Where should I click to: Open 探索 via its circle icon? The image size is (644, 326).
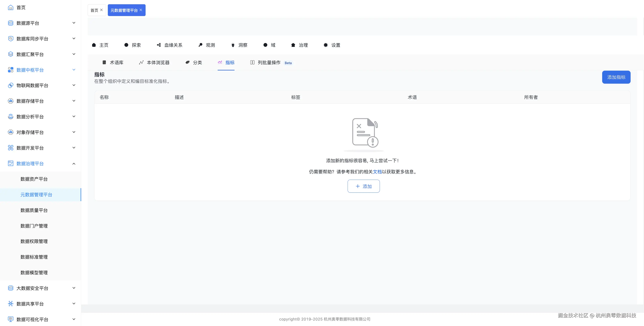(126, 45)
